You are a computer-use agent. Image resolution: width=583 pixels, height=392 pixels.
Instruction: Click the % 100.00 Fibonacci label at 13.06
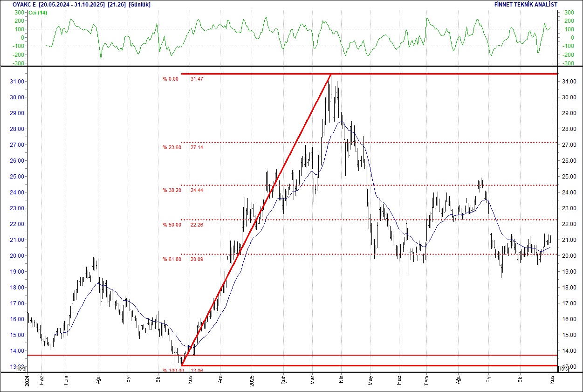170,371
